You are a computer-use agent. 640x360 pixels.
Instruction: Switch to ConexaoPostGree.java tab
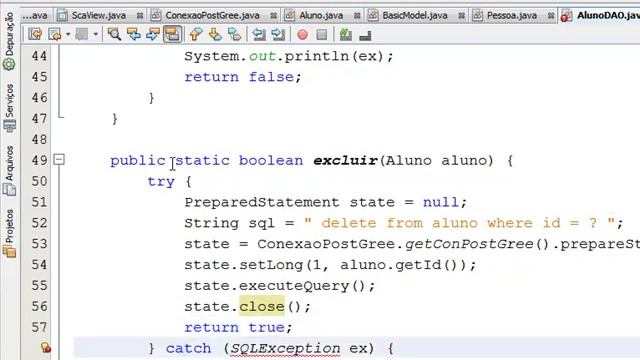212,16
